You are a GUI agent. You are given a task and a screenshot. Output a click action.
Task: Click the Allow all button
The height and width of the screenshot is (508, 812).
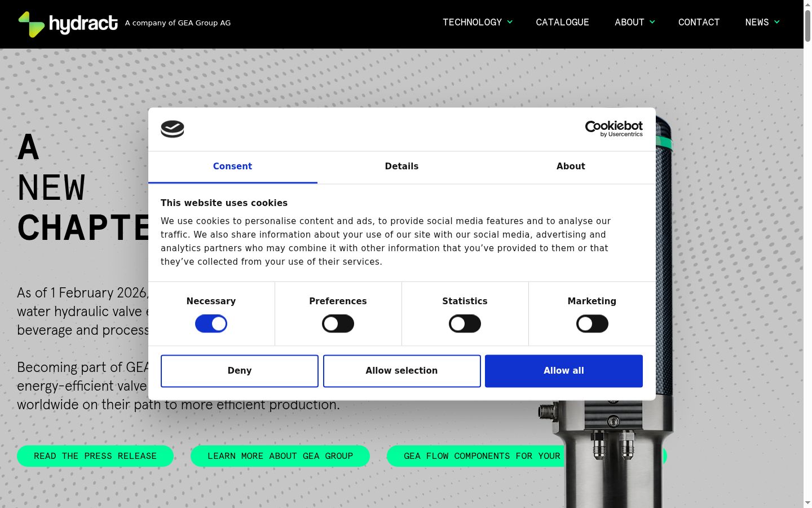click(564, 371)
